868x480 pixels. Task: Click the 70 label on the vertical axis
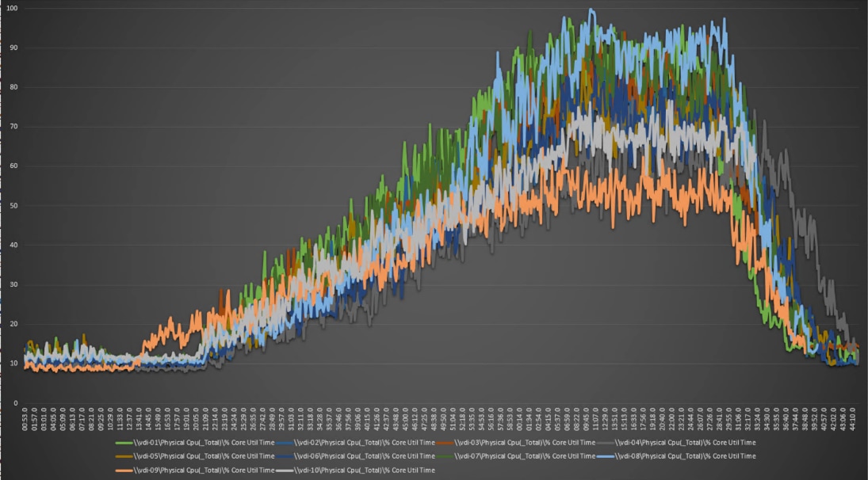[x=13, y=127]
